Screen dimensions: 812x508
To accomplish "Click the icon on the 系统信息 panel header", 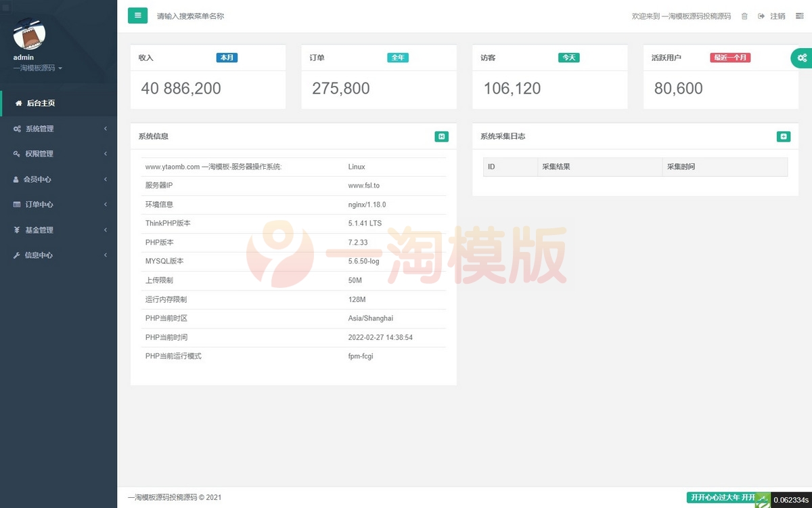I will click(442, 136).
